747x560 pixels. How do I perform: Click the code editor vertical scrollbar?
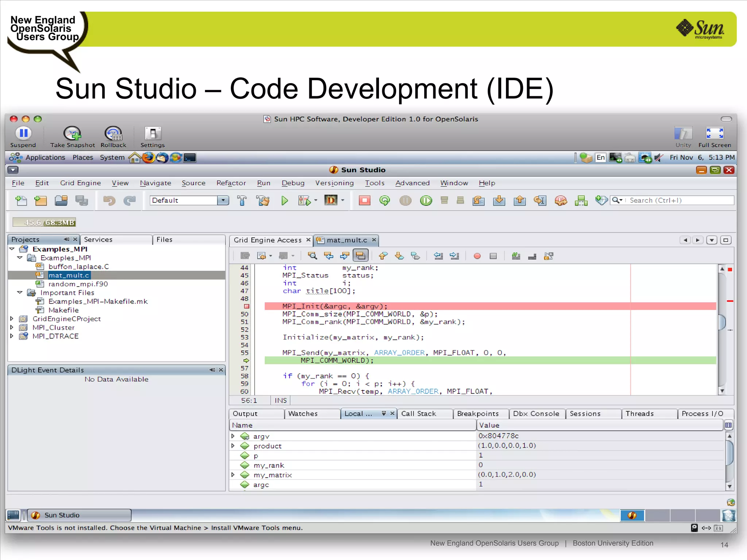[x=722, y=330]
